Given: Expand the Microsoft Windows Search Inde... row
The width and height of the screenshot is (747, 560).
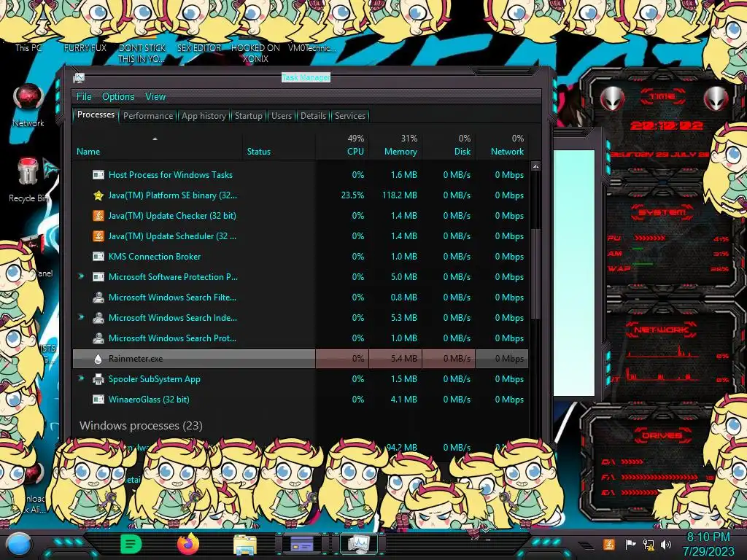Looking at the screenshot, I should (x=81, y=317).
